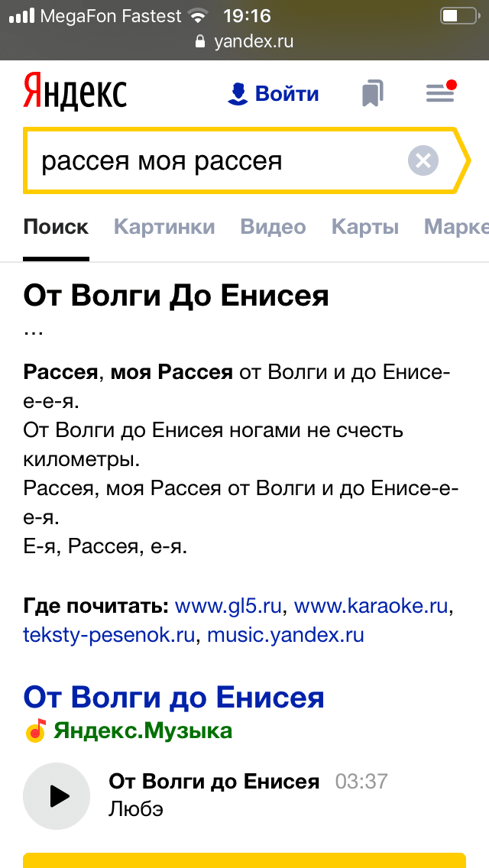
Task: Switch to the Картинки tab
Action: [164, 227]
